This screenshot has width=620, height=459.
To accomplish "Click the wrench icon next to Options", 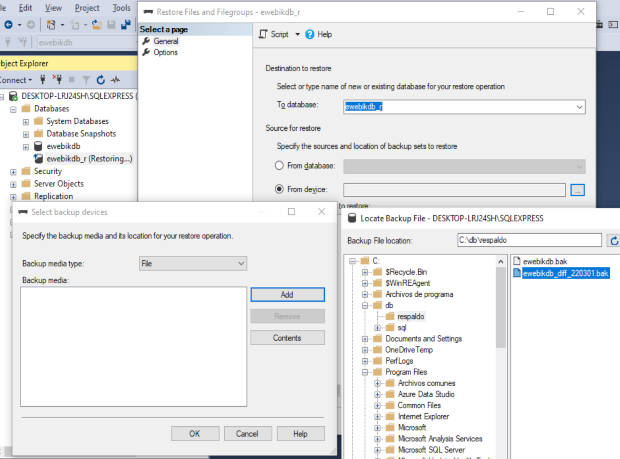I will 146,52.
